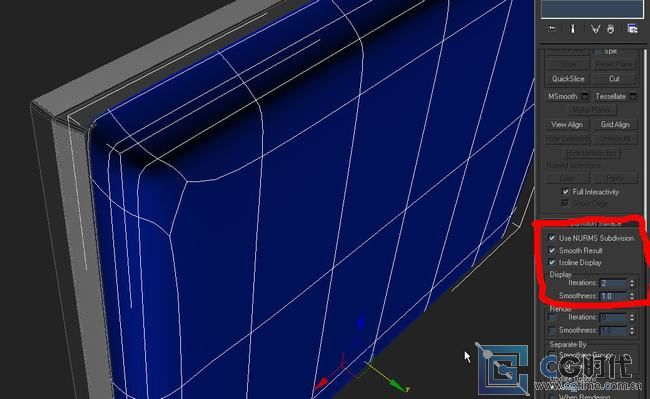
Task: Toggle Full Interactivity checkbox
Action: click(x=565, y=192)
